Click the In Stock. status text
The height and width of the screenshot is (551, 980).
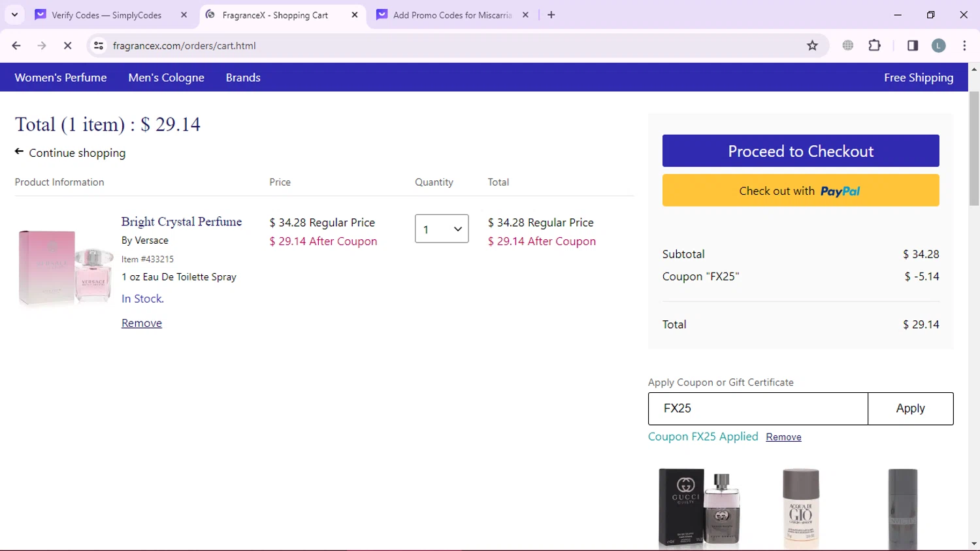142,299
